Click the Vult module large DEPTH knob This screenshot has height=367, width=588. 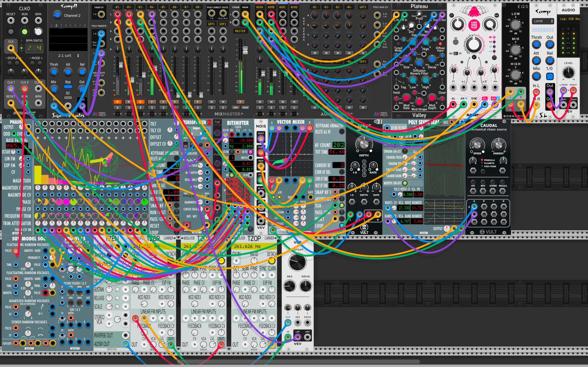tap(363, 144)
